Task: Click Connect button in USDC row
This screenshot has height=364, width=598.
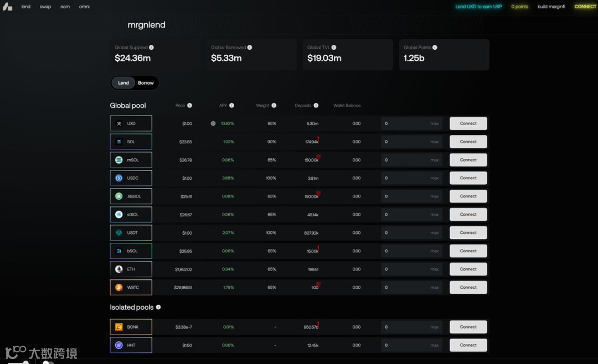Action: (468, 178)
